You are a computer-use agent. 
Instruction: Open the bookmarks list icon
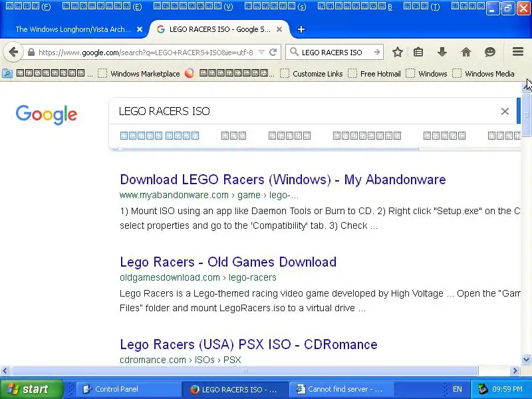[418, 53]
